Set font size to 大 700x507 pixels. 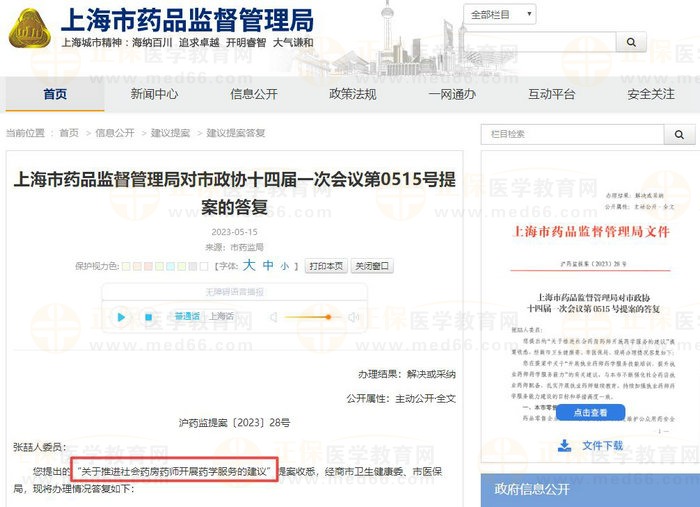[249, 266]
